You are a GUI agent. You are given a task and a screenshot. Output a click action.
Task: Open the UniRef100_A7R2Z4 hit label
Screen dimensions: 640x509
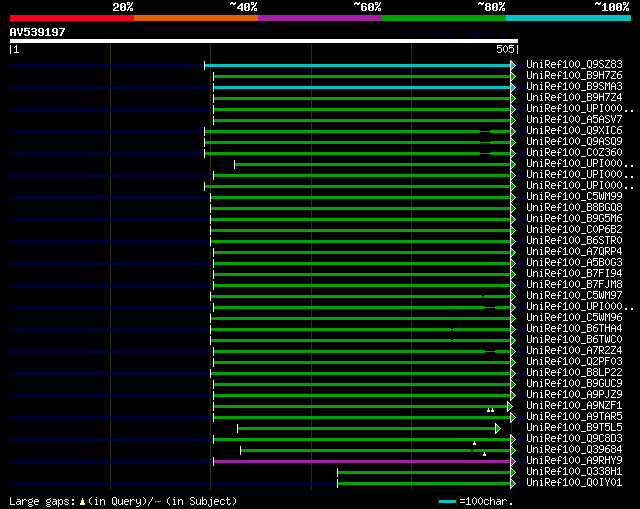coord(574,351)
